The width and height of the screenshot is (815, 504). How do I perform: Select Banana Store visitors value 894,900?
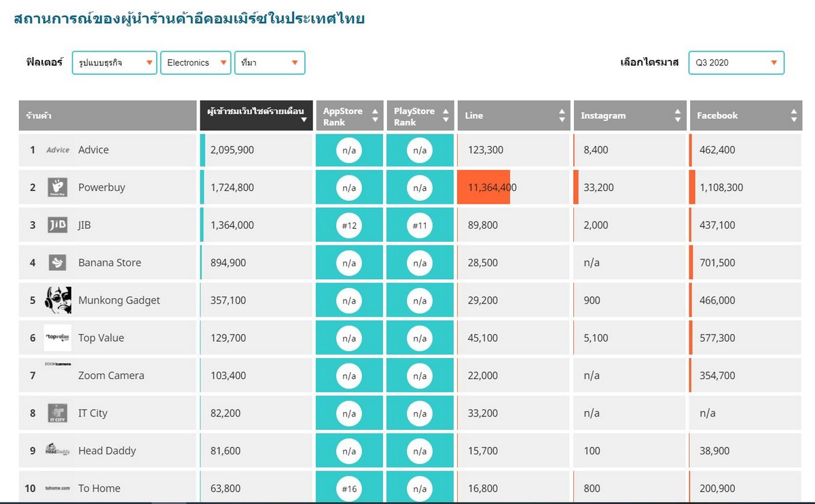coord(228,263)
